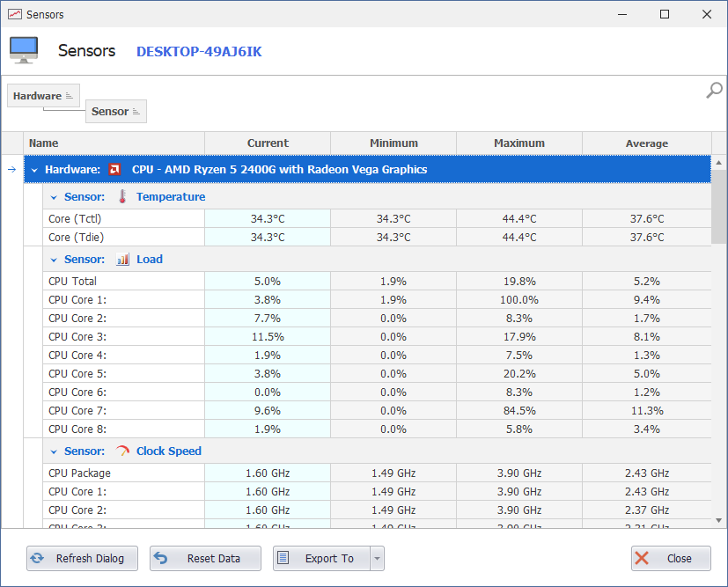The image size is (728, 587).
Task: Click the 5.8% maximum cell
Action: pos(519,429)
